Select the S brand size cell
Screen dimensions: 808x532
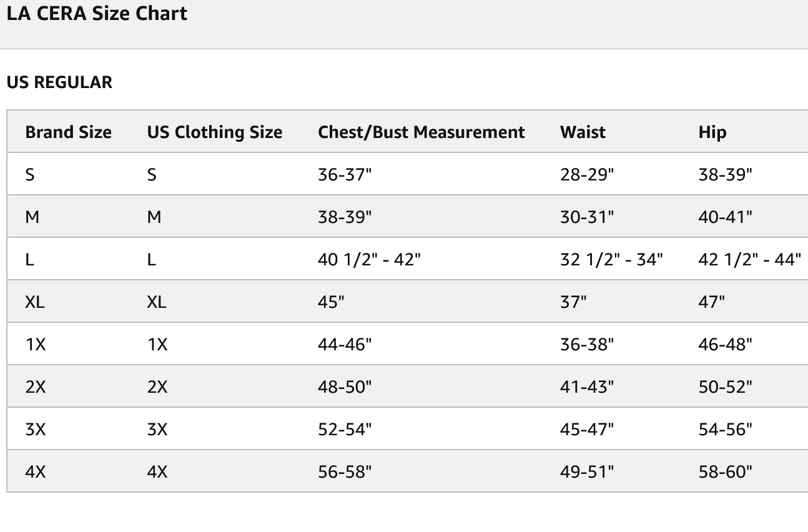(30, 175)
